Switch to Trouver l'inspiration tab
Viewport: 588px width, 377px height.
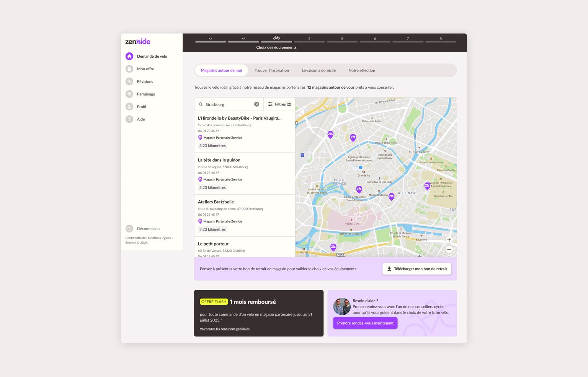[x=272, y=70]
